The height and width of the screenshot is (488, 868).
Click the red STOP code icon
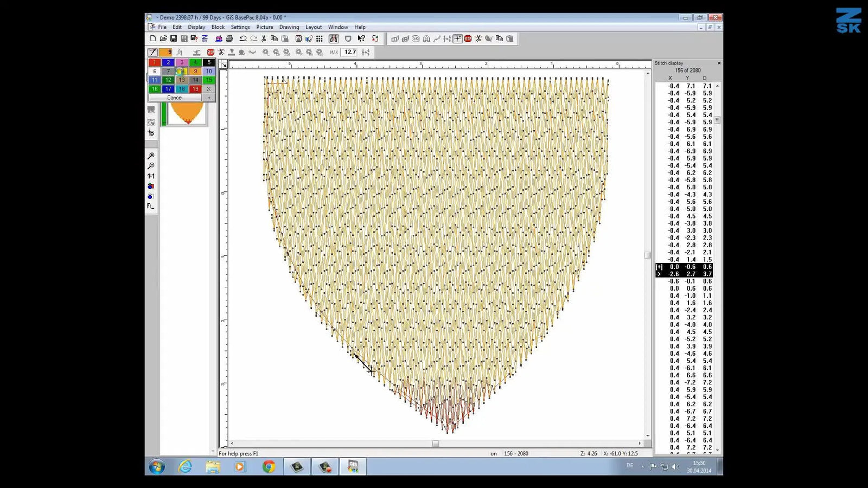(210, 52)
